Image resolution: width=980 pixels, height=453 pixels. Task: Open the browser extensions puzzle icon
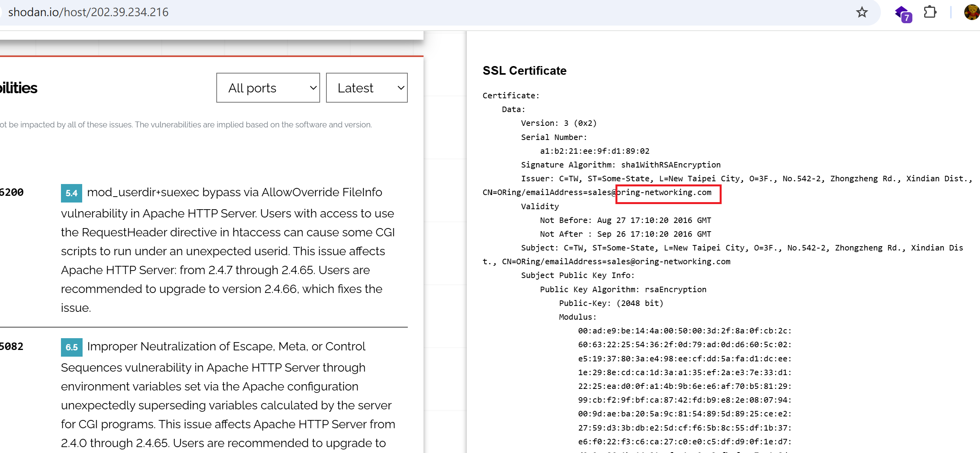tap(930, 12)
